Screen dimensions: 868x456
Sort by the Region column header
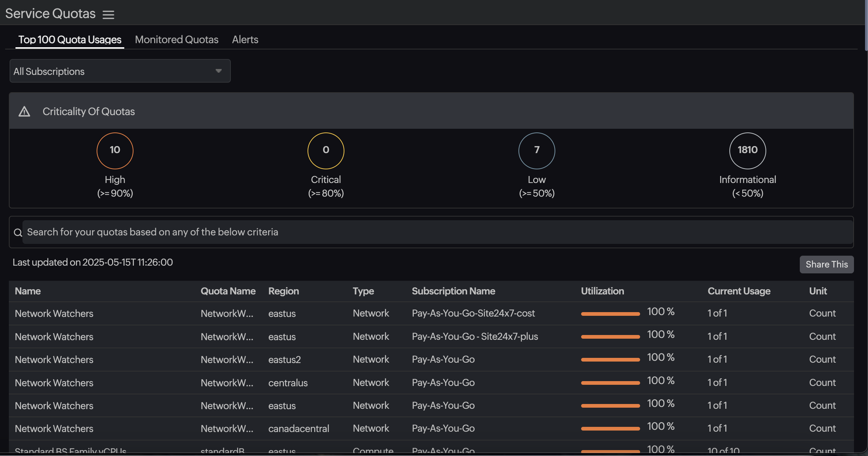tap(283, 291)
